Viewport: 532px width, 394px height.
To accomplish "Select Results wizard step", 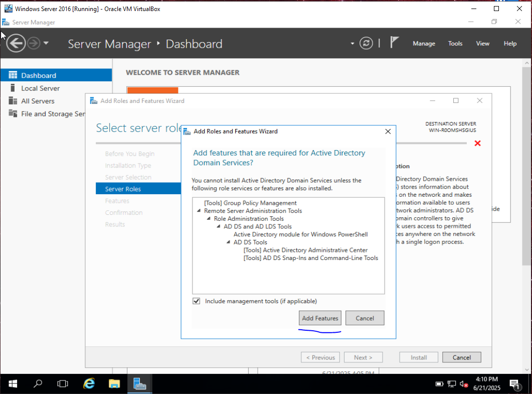I will point(115,224).
